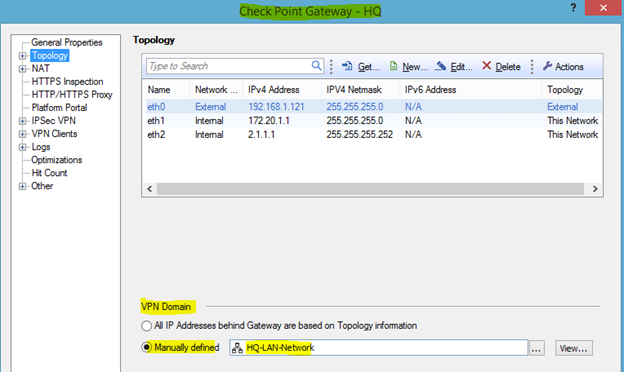Click the HQ-LAN-Network object icon
Viewport: 624px width, 372px height.
[237, 348]
